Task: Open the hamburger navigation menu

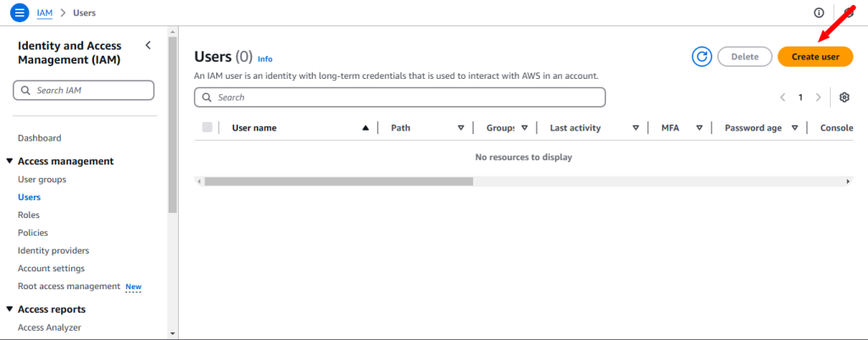Action: (x=19, y=12)
